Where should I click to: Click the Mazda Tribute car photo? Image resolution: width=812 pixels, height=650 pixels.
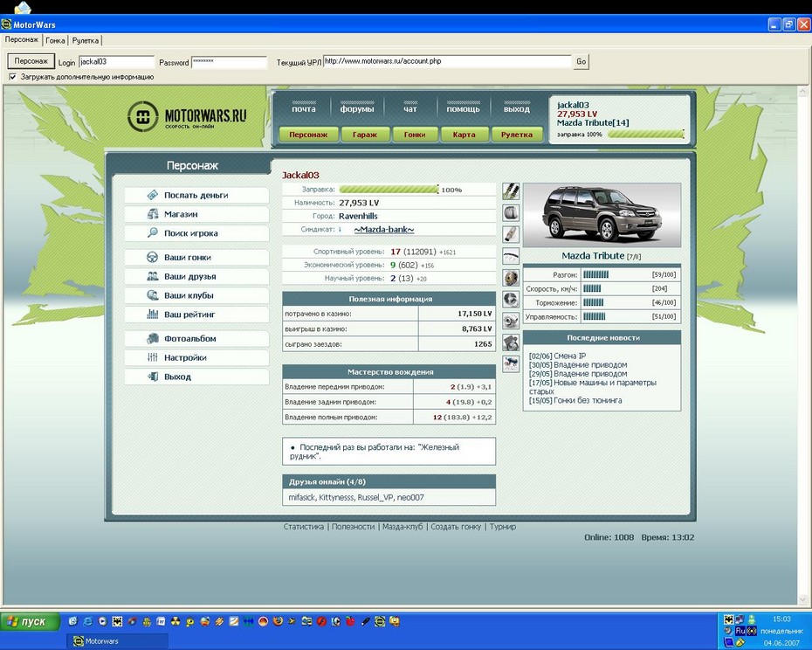coord(602,215)
